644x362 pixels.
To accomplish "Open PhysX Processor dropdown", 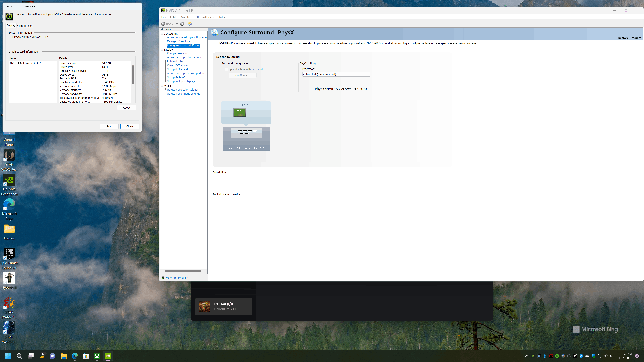I will click(x=336, y=74).
